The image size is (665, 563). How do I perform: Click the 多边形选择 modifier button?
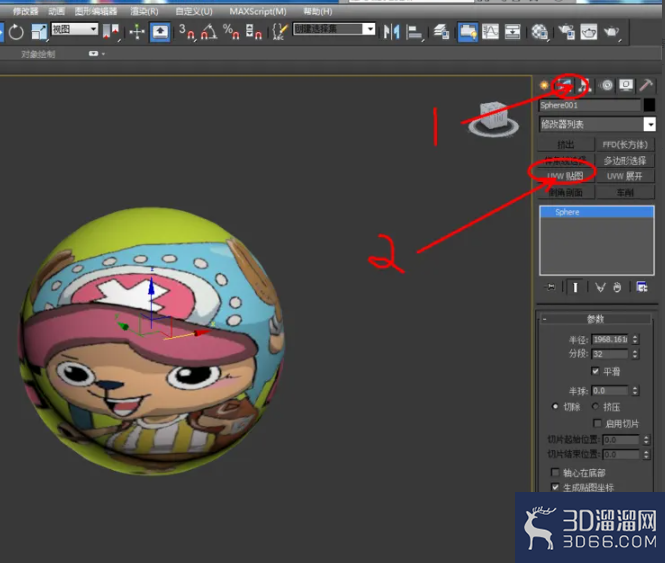coord(625,160)
